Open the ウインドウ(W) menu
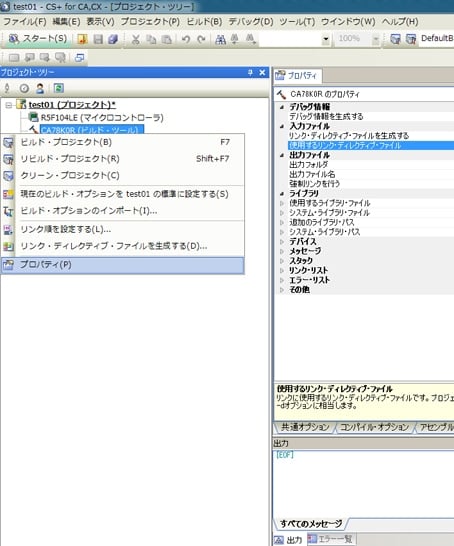This screenshot has height=546, width=454. (348, 22)
